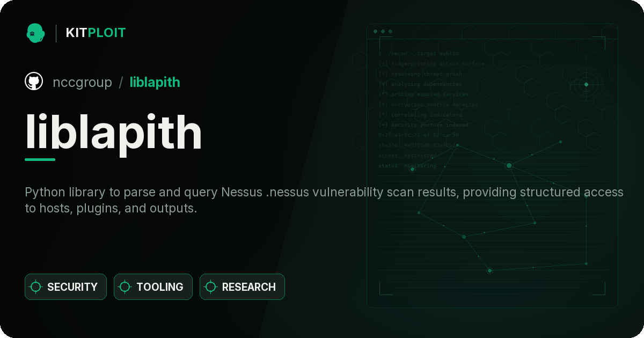Click the green KitPloit hooded head logo
This screenshot has height=338, width=644.
click(x=35, y=33)
